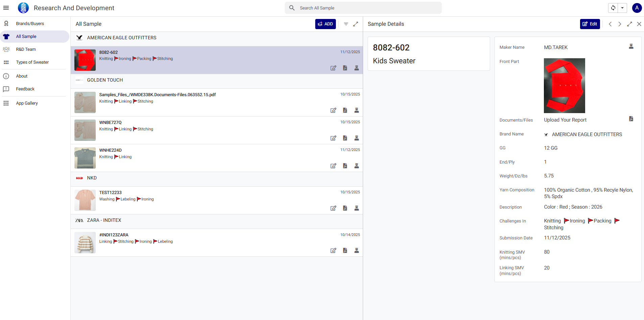Open the PDF icon for WNBE727Q
The height and width of the screenshot is (320, 644).
345,138
